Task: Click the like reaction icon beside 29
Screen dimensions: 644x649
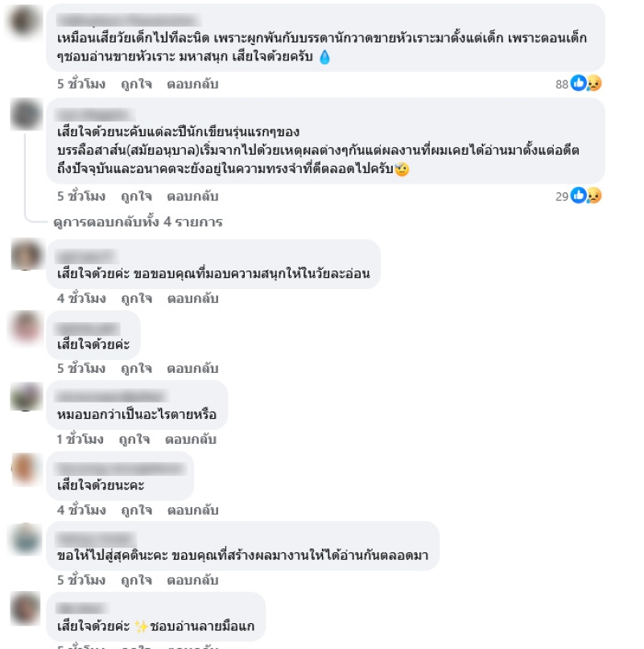Action: point(578,195)
